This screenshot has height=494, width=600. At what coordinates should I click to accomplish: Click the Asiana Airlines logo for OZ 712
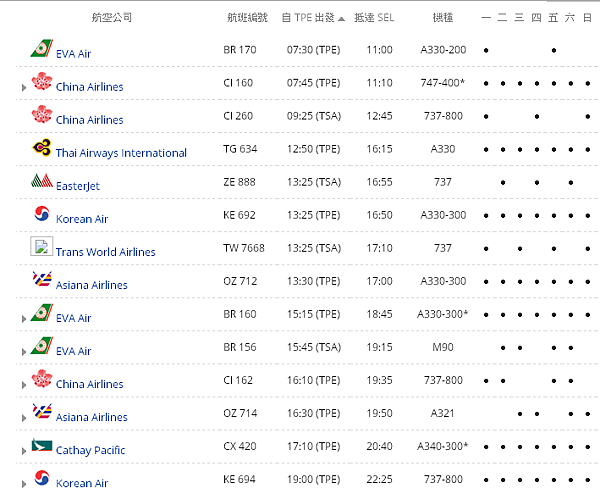41,280
